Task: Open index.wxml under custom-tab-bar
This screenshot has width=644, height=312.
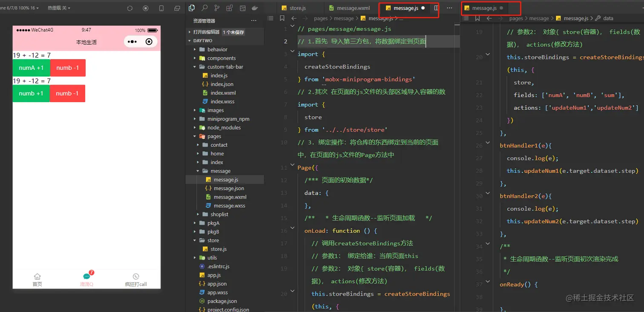Action: [223, 93]
